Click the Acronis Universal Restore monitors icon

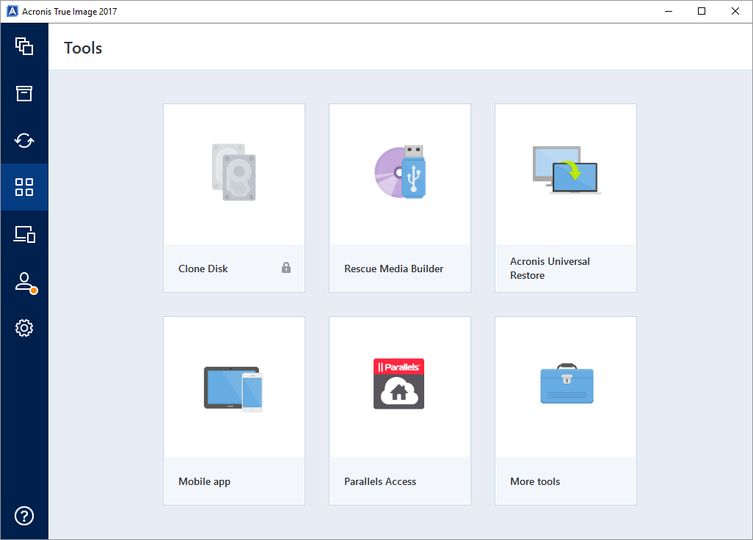pyautogui.click(x=566, y=170)
